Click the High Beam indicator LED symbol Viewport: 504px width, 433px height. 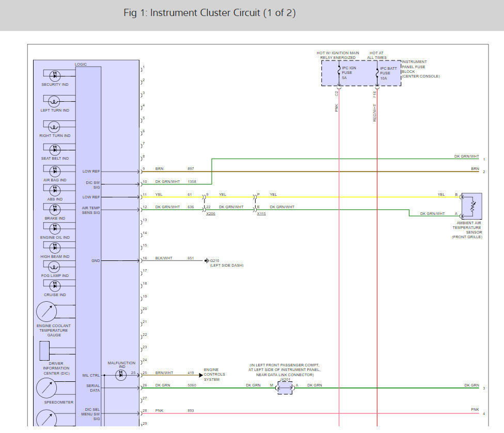tap(55, 248)
